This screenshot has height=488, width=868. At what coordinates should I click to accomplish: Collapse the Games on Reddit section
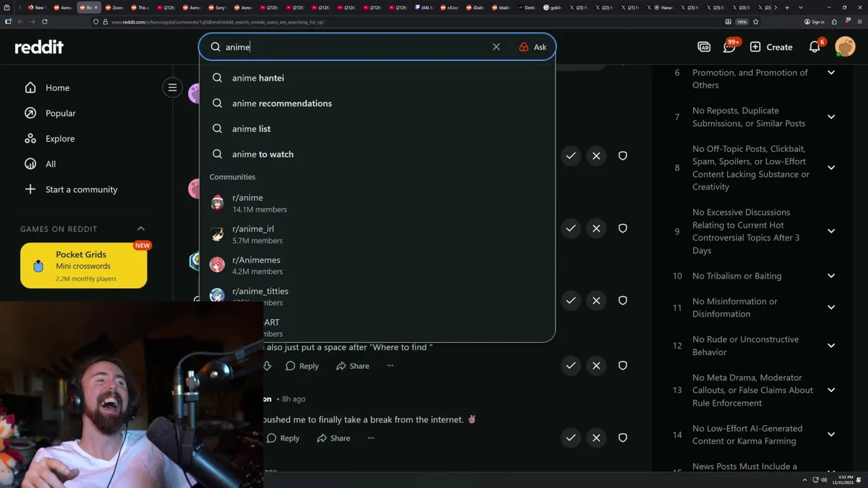[141, 228]
